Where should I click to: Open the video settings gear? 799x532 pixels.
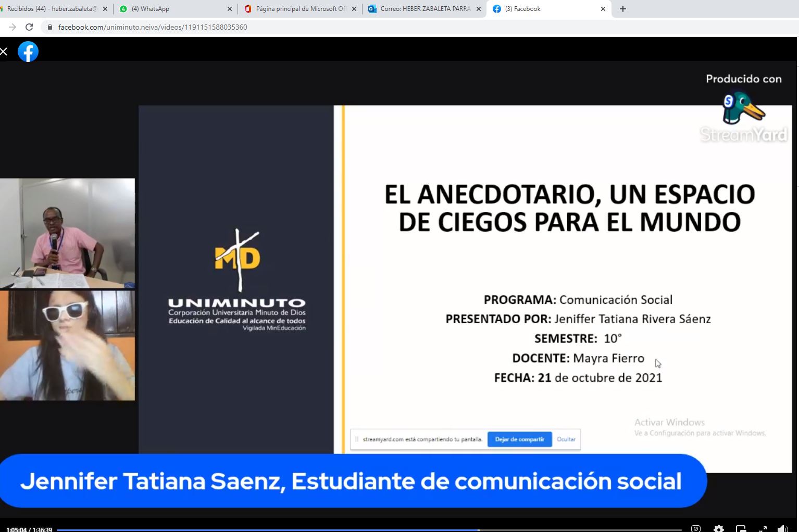(x=719, y=529)
